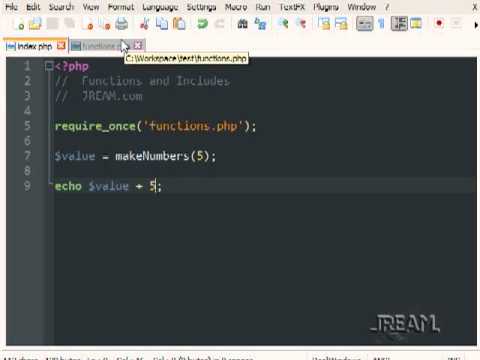This screenshot has width=480, height=360.
Task: Click '$value' after echo on line 9
Action: [109, 186]
